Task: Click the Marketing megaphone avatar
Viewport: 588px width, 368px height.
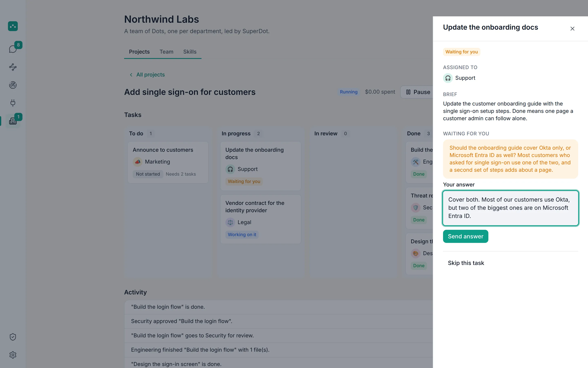Action: click(138, 162)
